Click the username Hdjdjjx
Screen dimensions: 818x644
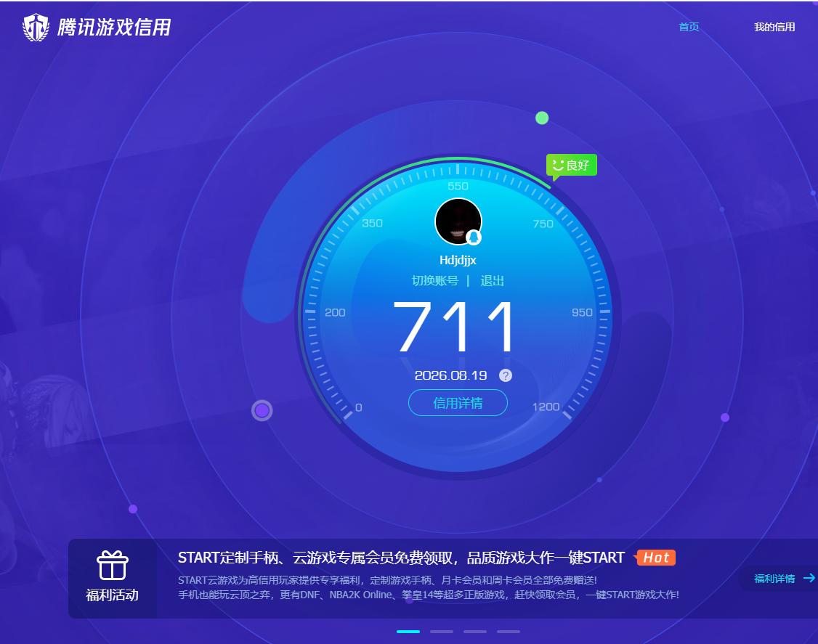pos(458,260)
